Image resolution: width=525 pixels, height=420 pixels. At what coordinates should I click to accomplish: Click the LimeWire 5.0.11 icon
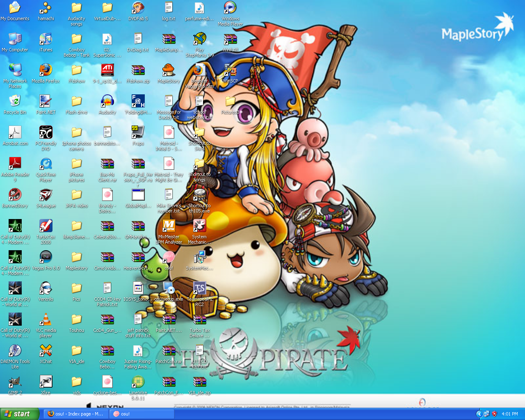138,382
